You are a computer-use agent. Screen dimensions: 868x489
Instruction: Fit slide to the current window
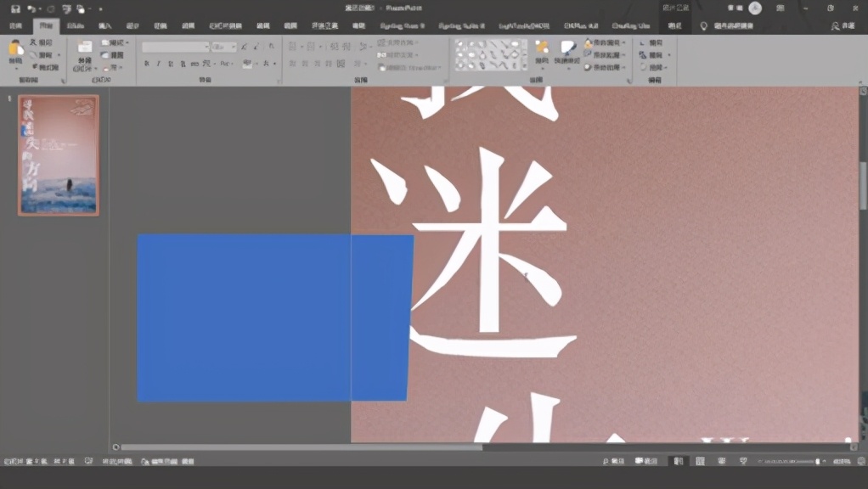861,461
